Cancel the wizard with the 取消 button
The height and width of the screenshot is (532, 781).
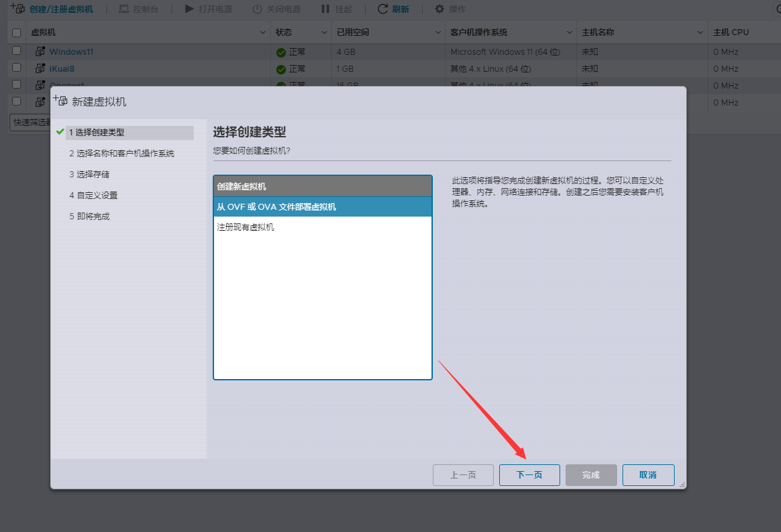click(x=648, y=475)
